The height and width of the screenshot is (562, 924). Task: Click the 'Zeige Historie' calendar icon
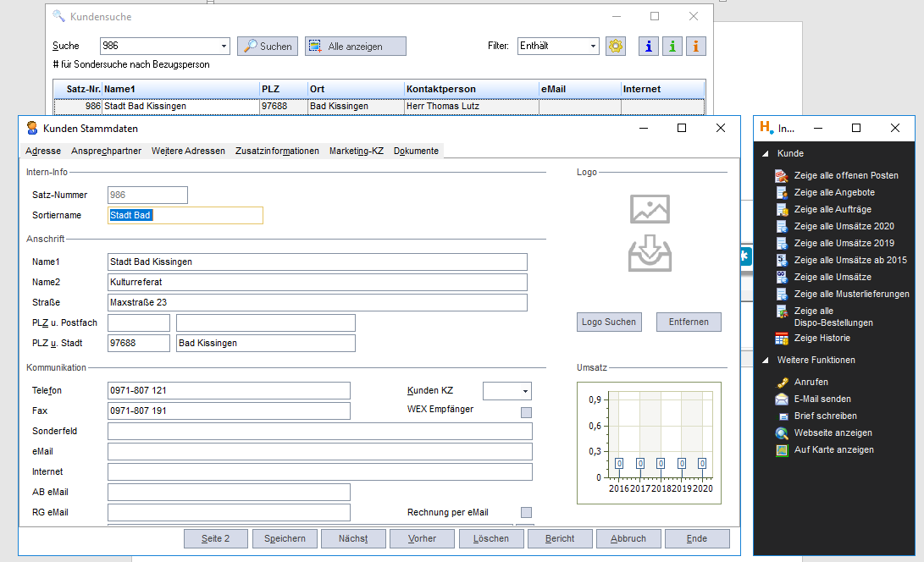(782, 339)
